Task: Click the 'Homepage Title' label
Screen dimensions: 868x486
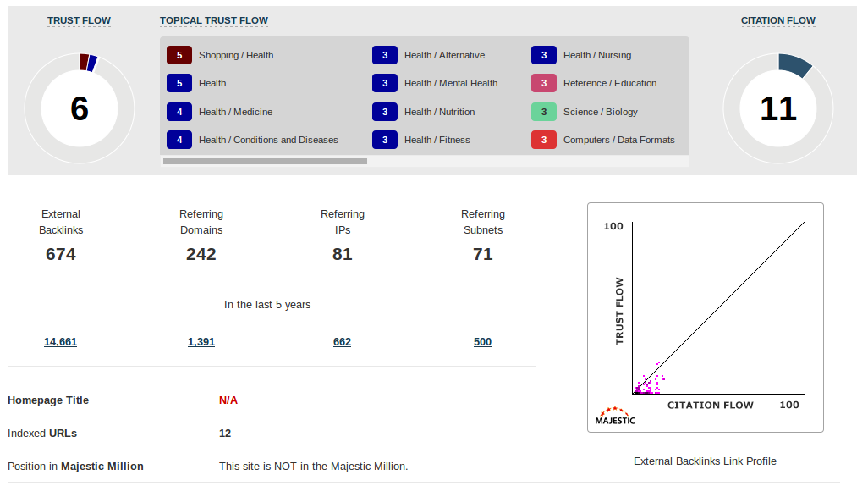Action: 48,400
